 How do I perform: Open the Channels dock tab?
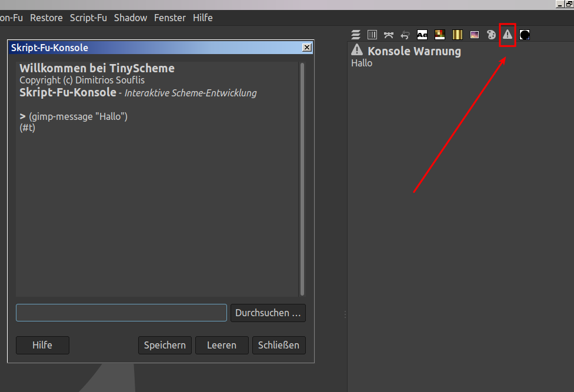tap(372, 35)
